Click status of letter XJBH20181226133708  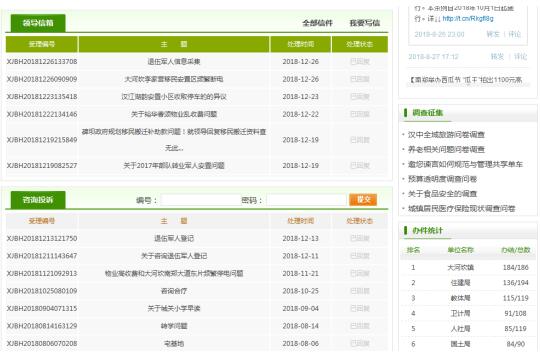tap(360, 62)
